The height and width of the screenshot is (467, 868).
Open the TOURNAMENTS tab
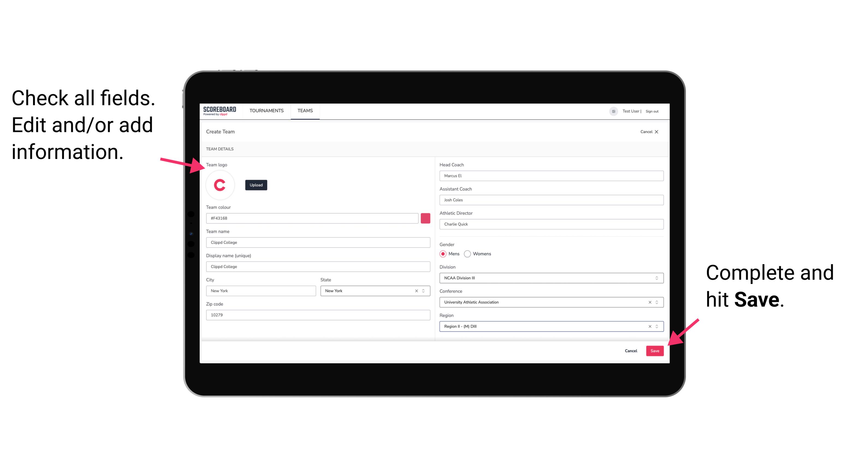point(266,111)
